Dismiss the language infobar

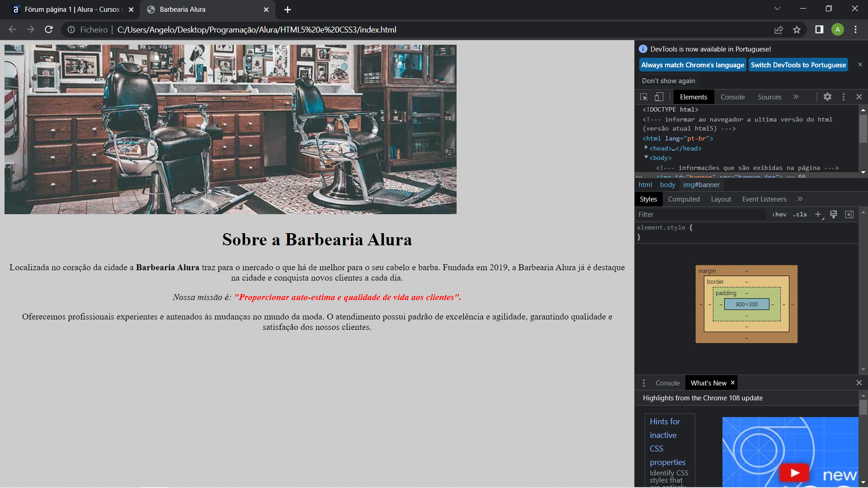[860, 65]
